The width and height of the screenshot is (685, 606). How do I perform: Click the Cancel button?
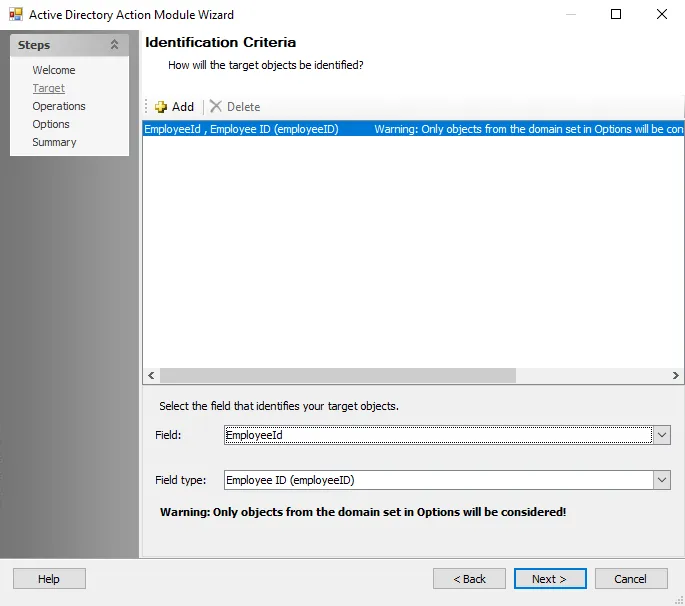[631, 579]
